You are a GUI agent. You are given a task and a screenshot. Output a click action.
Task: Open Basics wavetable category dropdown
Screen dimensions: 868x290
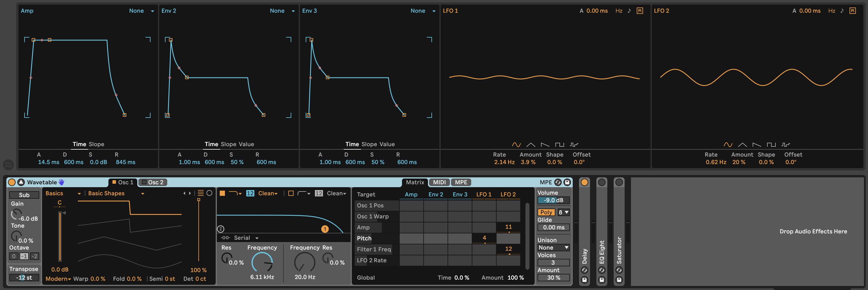tap(63, 194)
